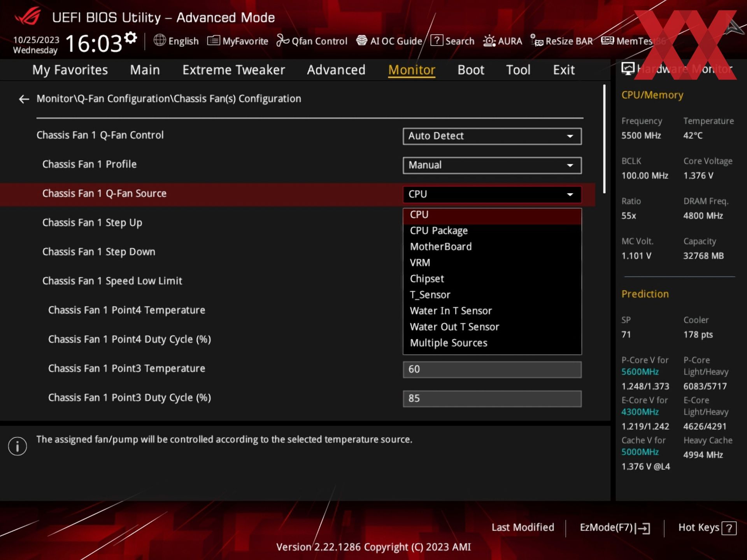
Task: Go back with breadcrumb arrow
Action: 24,99
